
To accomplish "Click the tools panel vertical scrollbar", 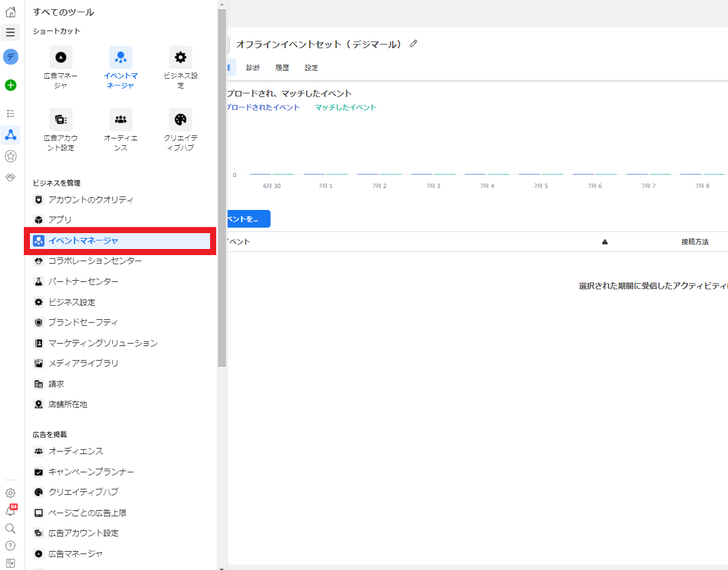I will tap(222, 188).
